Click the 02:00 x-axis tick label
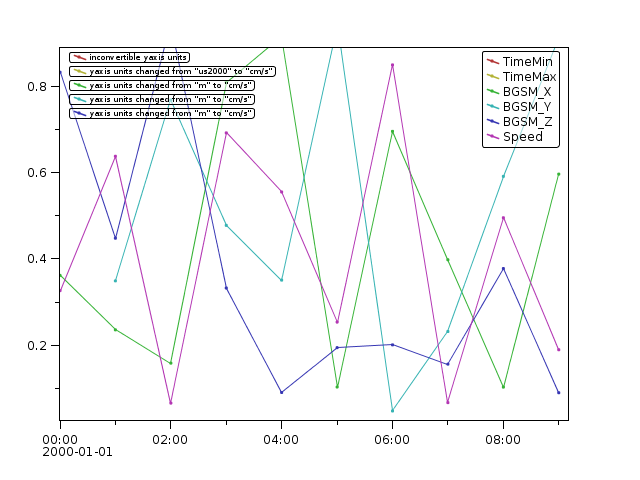Screen dimensions: 640x480 pyautogui.click(x=170, y=438)
